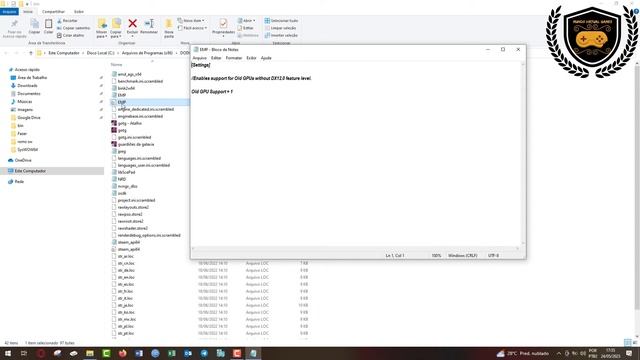The image size is (640, 360).
Task: Switch to the Exibir ribbon tab in Explorer
Action: coord(79,11)
